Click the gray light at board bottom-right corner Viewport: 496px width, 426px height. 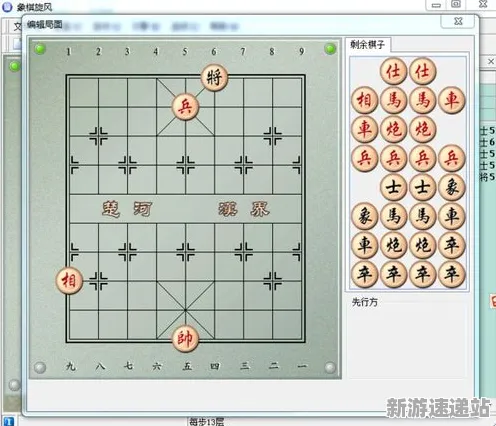tap(330, 367)
